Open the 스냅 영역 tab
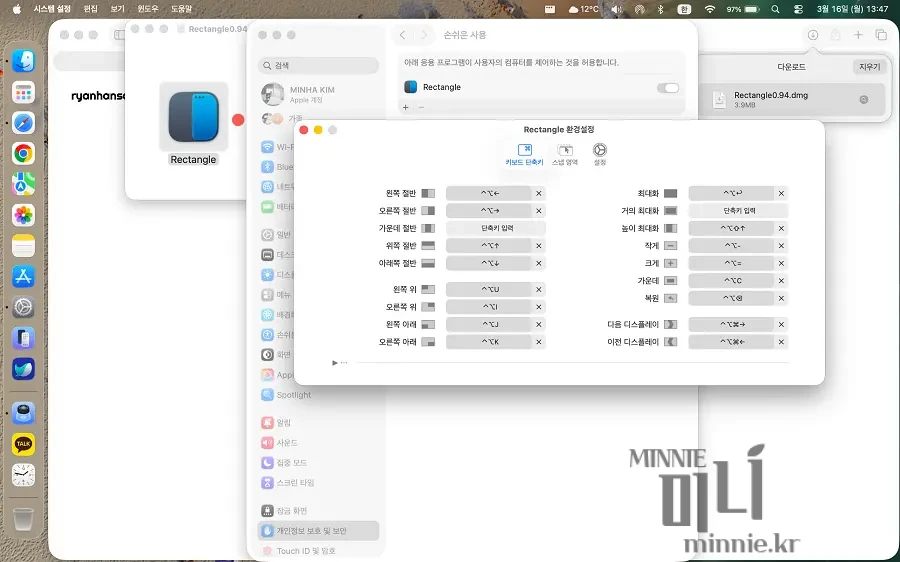 (x=565, y=155)
